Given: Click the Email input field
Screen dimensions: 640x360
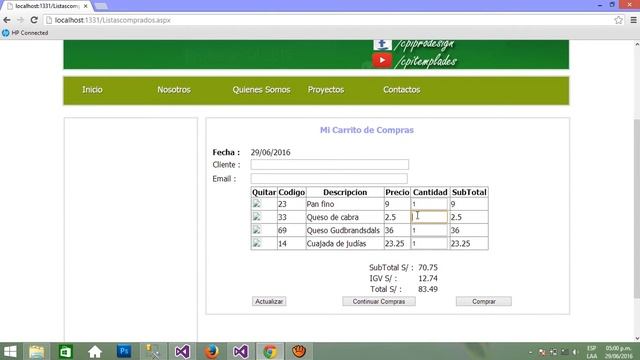Looking at the screenshot, I should coord(329,178).
